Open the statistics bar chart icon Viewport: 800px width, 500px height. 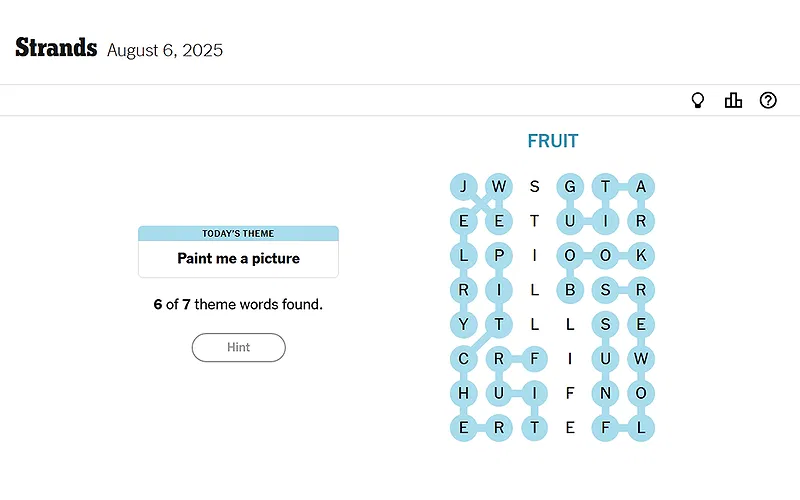[733, 100]
